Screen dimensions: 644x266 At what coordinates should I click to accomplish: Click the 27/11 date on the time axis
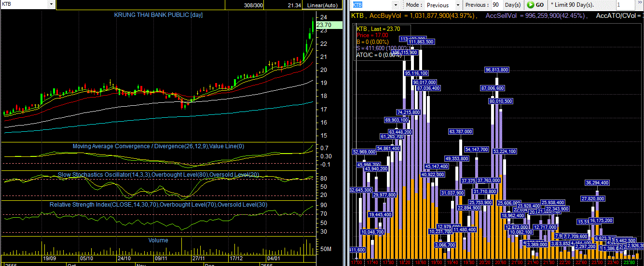(198, 258)
